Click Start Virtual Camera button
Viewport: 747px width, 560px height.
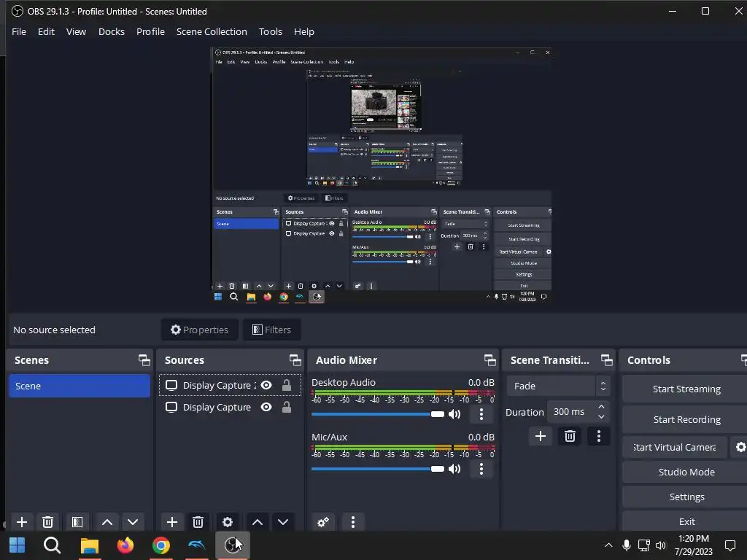(675, 447)
